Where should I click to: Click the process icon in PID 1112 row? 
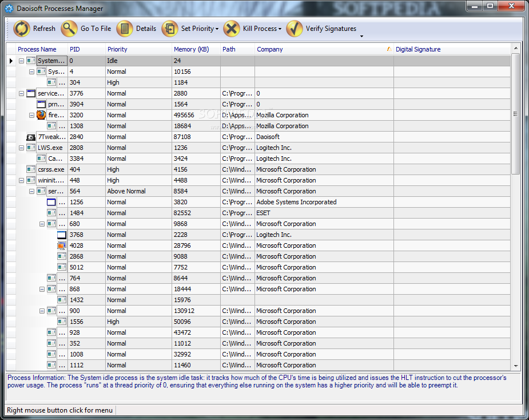[51, 365]
